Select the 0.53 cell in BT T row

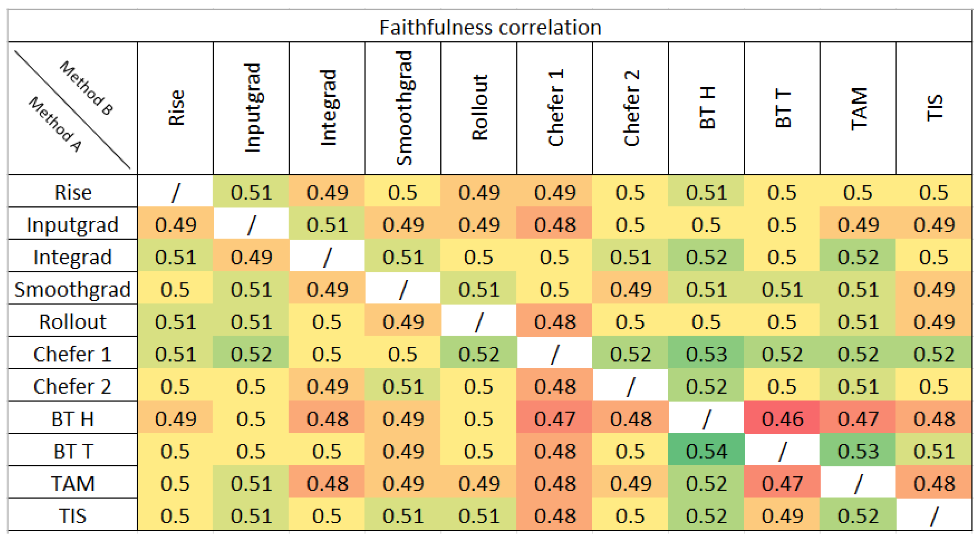pos(858,451)
